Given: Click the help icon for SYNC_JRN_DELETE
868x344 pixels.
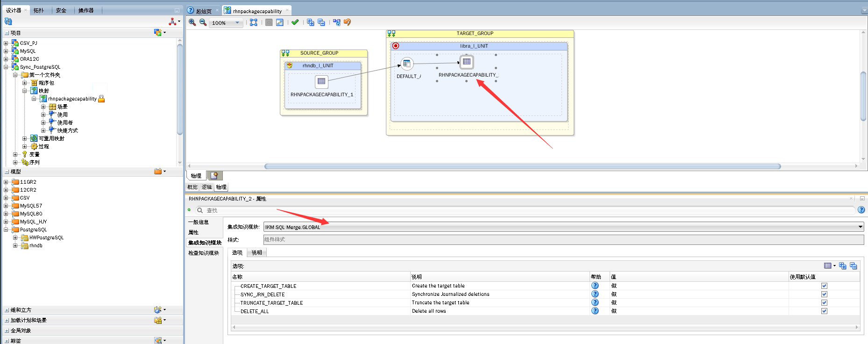Looking at the screenshot, I should pos(595,294).
